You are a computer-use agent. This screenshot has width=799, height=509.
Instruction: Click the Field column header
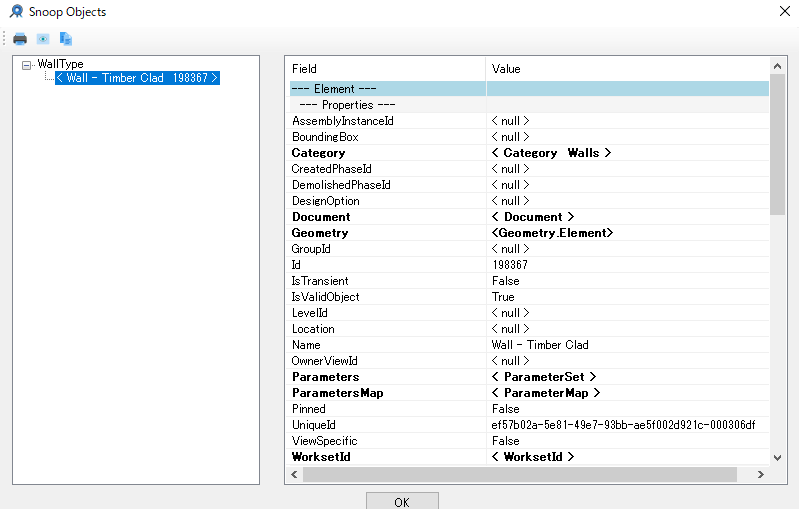(x=304, y=69)
